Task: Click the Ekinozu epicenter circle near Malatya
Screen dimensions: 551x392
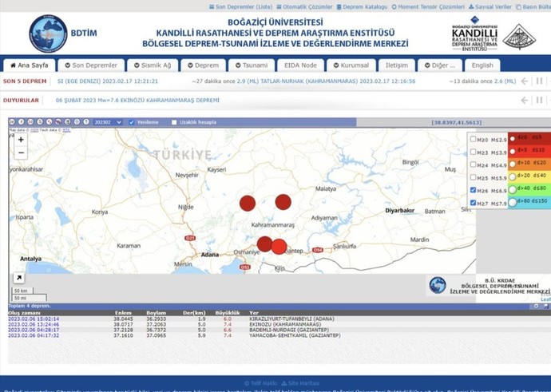Action: point(283,202)
